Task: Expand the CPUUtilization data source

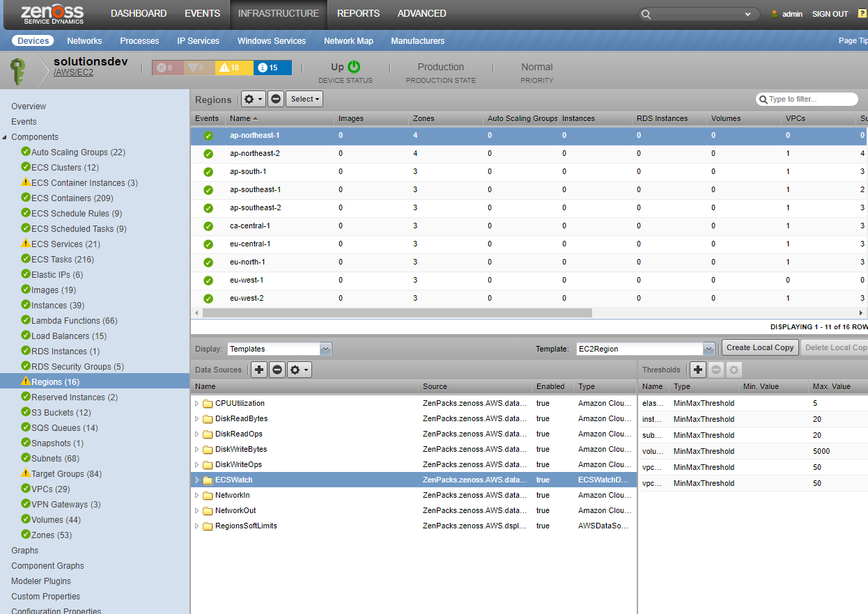Action: [197, 404]
